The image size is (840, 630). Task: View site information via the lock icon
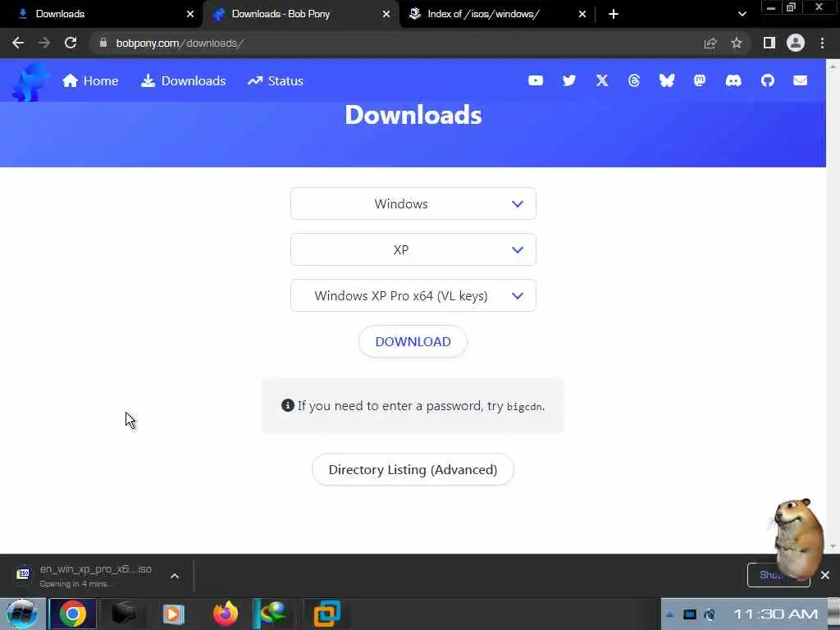tap(103, 43)
